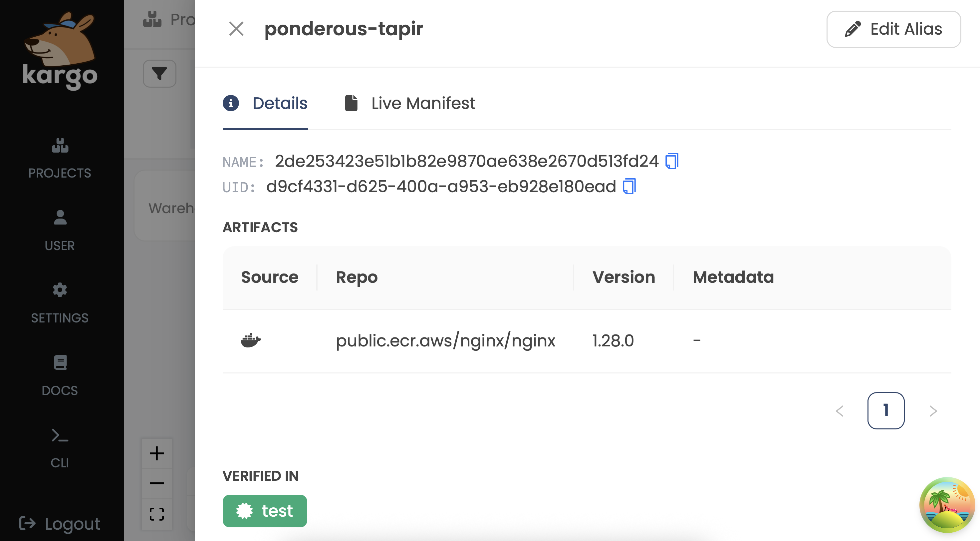Viewport: 980px width, 541px height.
Task: Close the ponderous-tapir details panel
Action: coord(236,29)
